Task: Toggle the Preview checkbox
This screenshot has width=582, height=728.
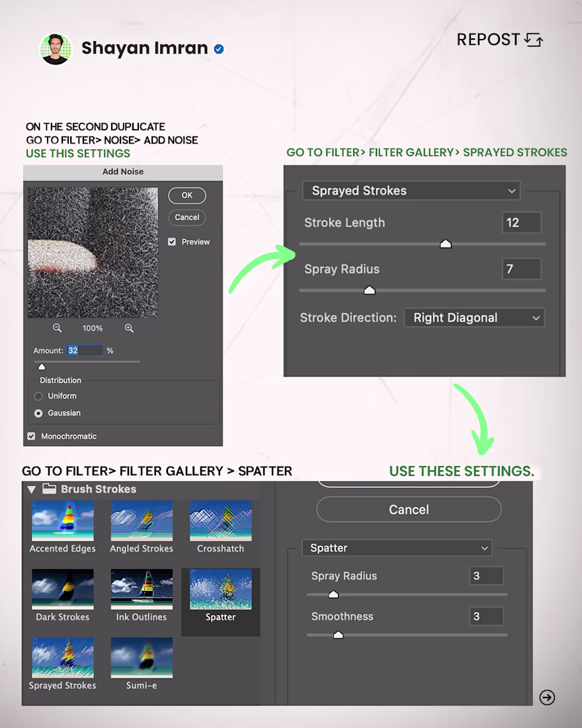Action: [x=172, y=242]
